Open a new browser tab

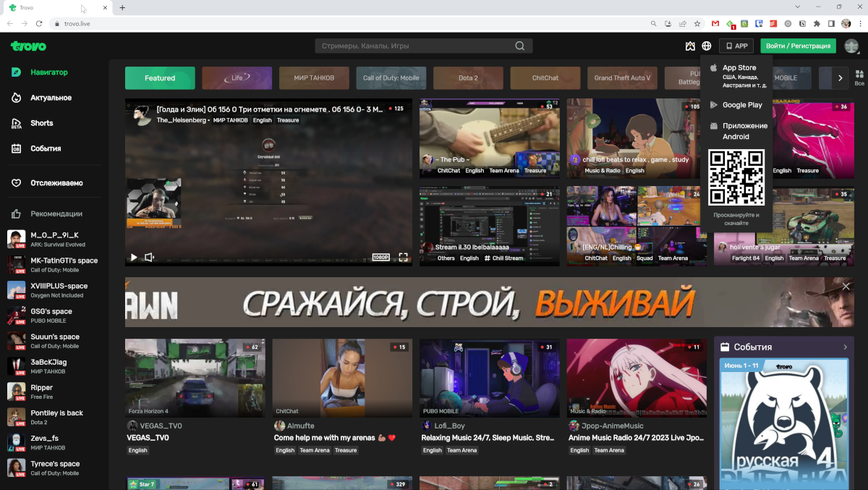(122, 7)
